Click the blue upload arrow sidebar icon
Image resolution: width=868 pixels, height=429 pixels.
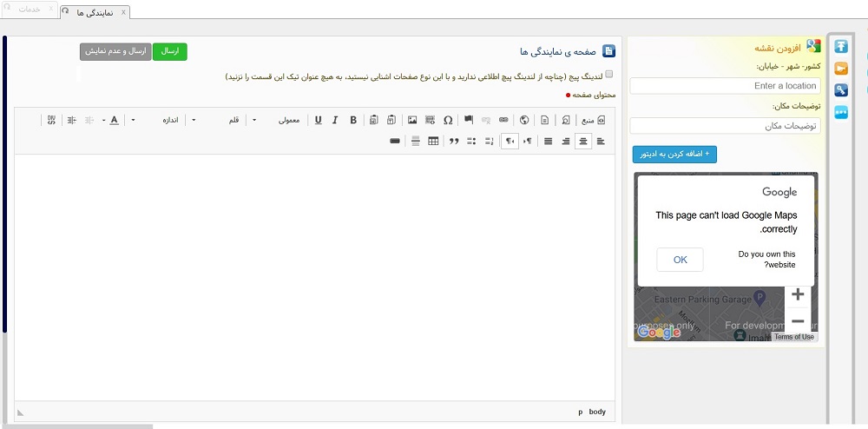(841, 47)
